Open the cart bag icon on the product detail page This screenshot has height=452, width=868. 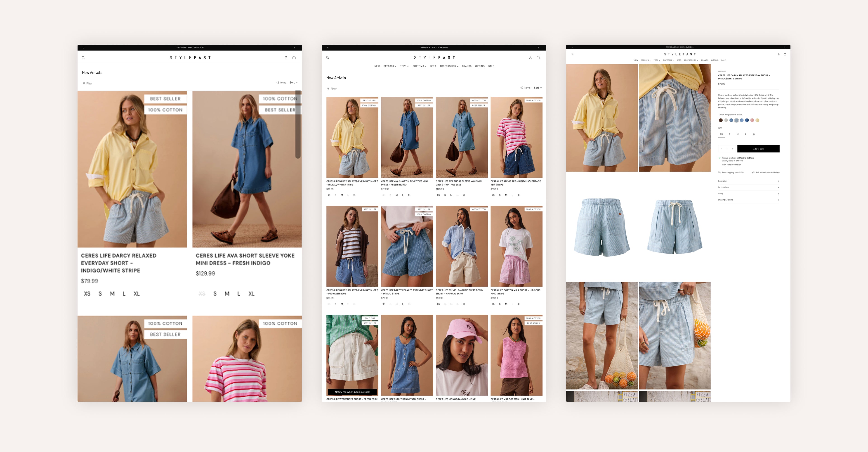(785, 54)
